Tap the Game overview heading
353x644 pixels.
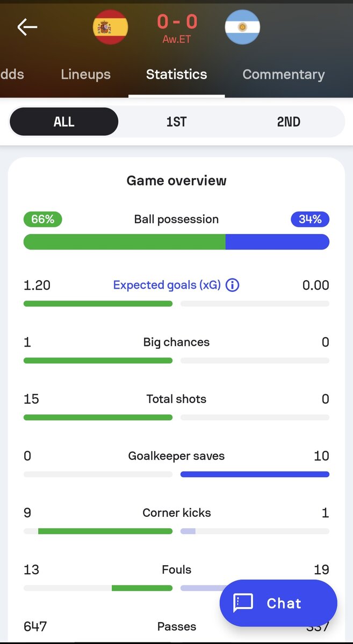(x=176, y=180)
